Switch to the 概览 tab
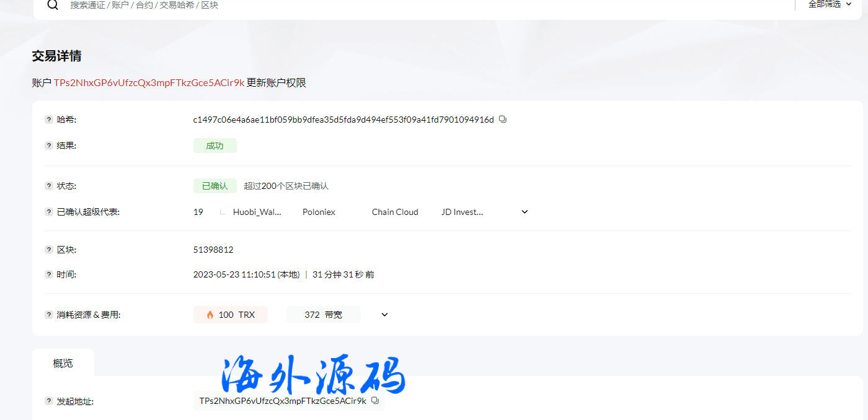The image size is (868, 420). coord(63,363)
